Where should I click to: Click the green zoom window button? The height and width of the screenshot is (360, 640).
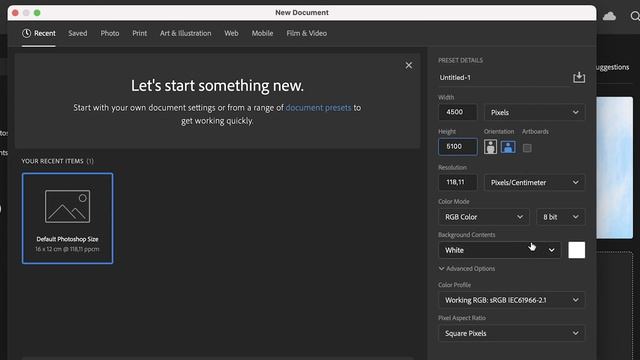(37, 13)
